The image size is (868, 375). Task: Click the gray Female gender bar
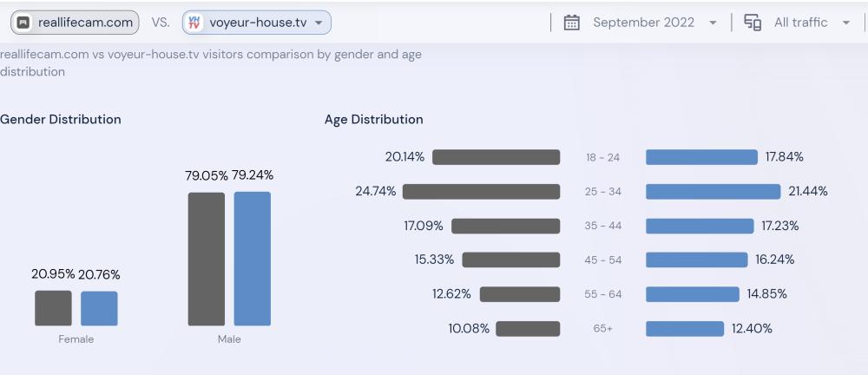(x=53, y=308)
